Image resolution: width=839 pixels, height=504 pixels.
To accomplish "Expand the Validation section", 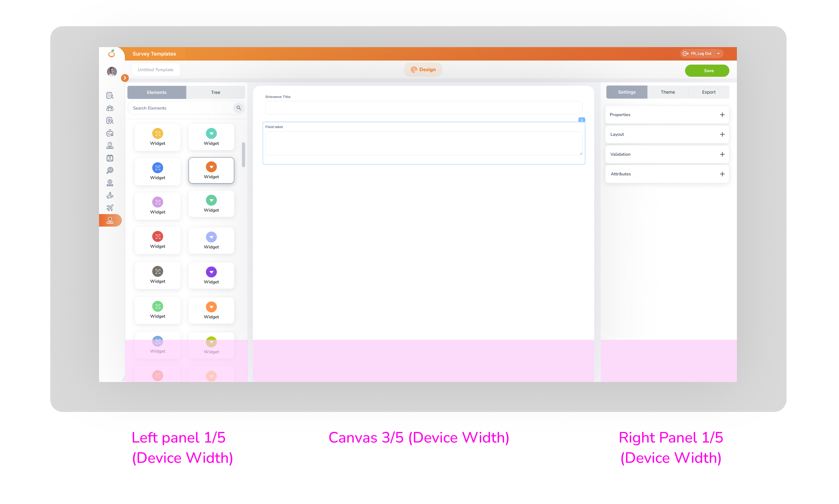I will (x=667, y=154).
